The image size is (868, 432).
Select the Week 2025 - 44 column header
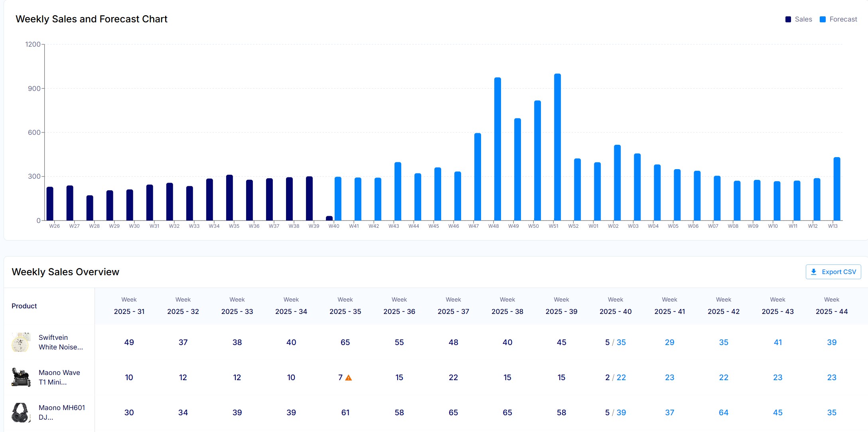[x=831, y=306]
